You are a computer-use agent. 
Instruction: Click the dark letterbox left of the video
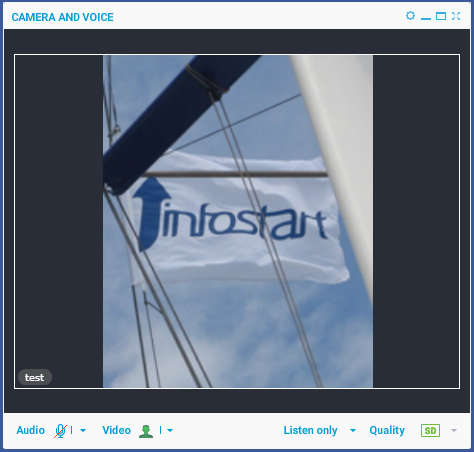coord(59,207)
